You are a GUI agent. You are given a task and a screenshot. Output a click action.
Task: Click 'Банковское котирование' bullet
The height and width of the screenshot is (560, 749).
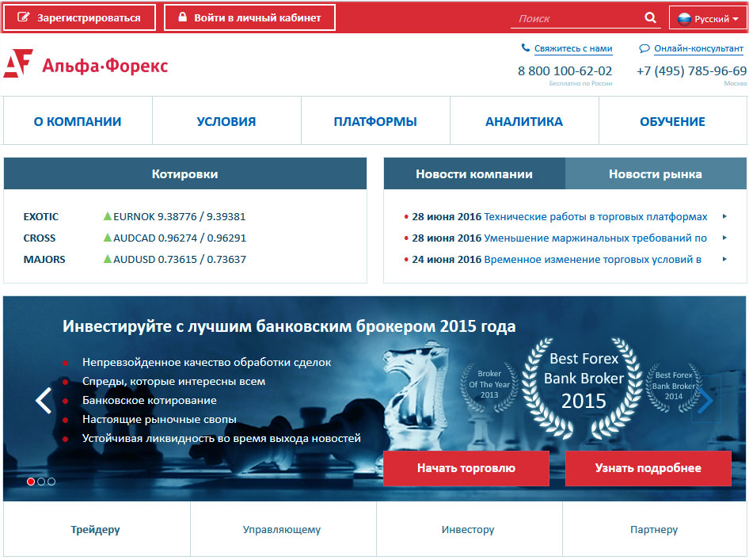(150, 401)
